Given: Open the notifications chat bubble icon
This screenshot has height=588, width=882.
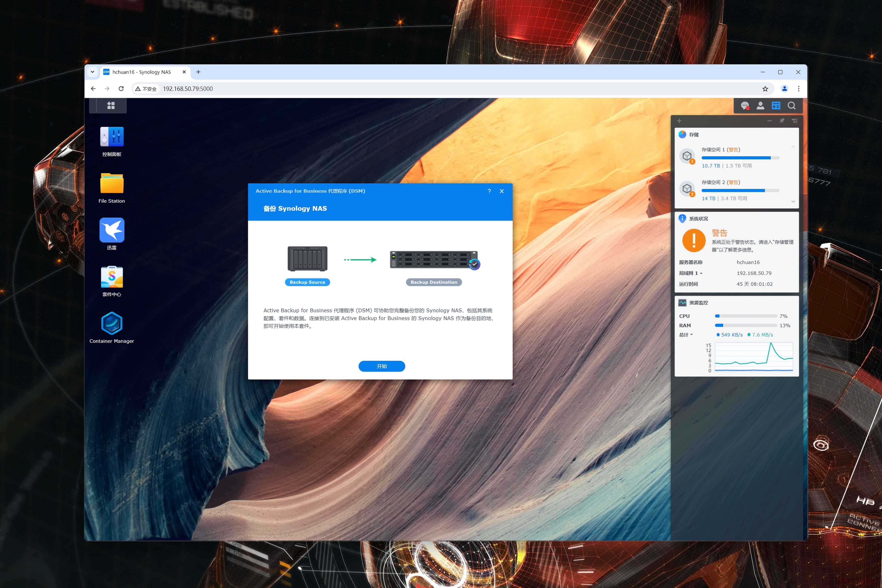Looking at the screenshot, I should click(745, 106).
